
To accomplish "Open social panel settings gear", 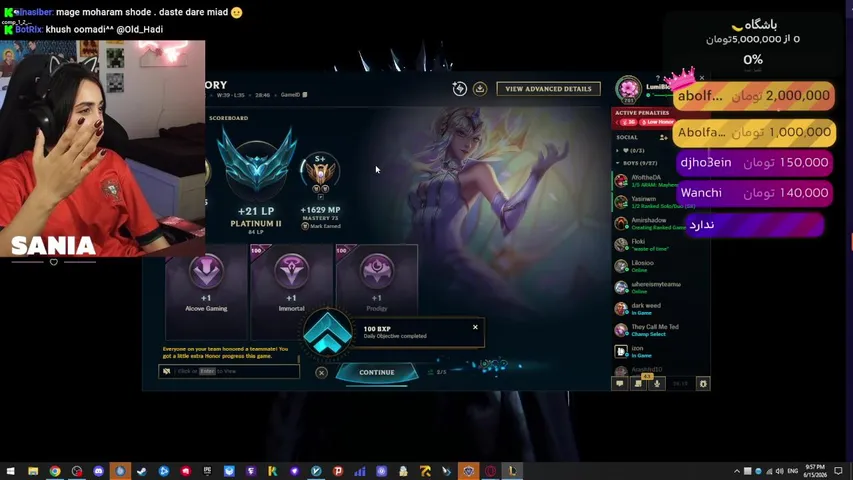I will [703, 384].
